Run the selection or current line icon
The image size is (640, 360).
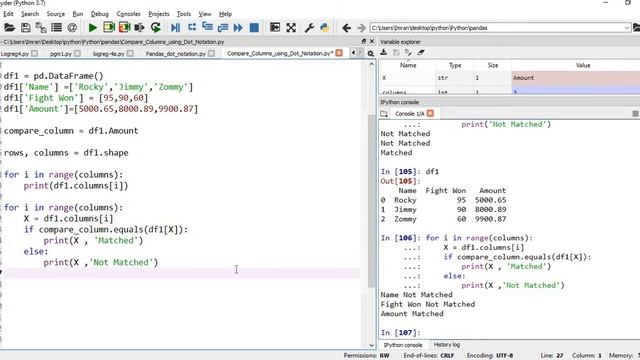[140, 28]
